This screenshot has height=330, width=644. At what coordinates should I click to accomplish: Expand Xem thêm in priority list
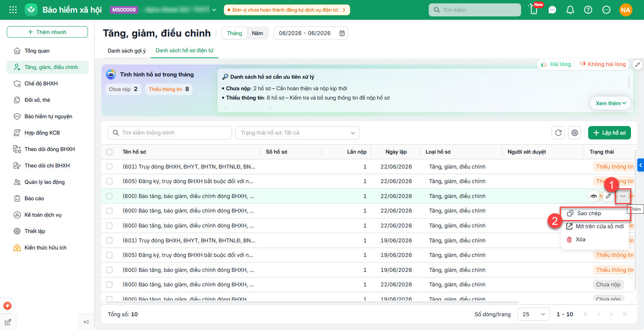coord(611,103)
